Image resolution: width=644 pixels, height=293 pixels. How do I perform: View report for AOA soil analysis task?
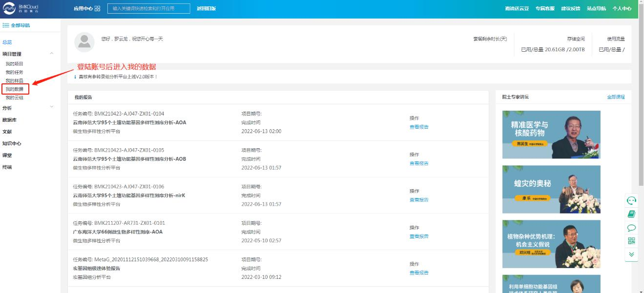point(418,127)
